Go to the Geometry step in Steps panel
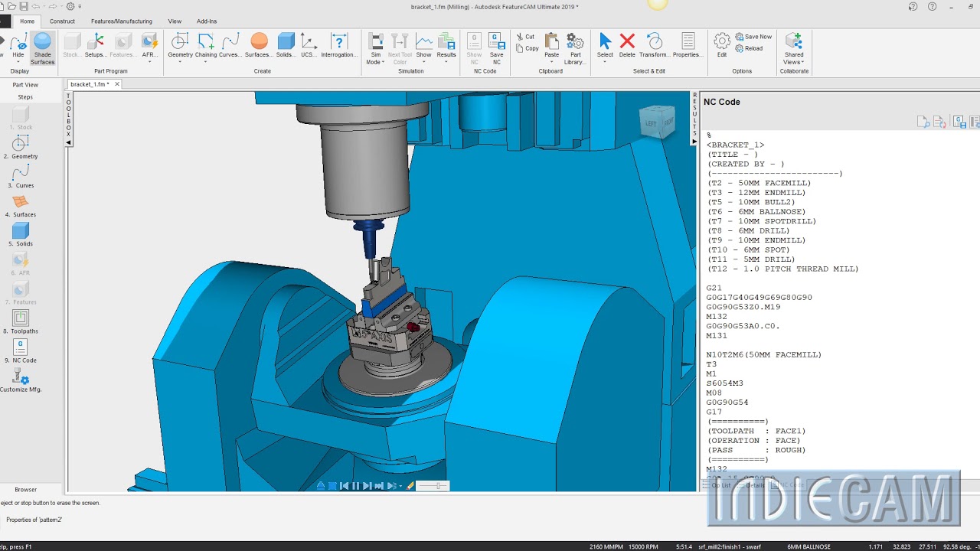980x551 pixels. coord(21,147)
